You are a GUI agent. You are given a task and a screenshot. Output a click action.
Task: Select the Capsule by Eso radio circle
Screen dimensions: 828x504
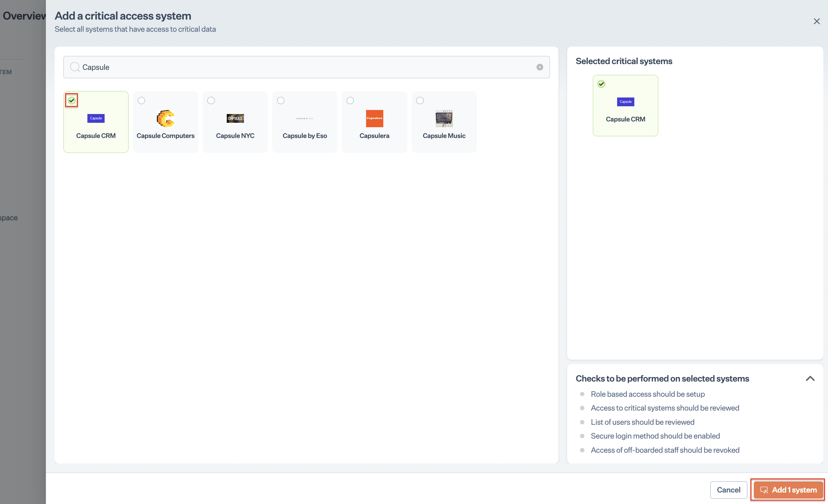click(x=281, y=101)
